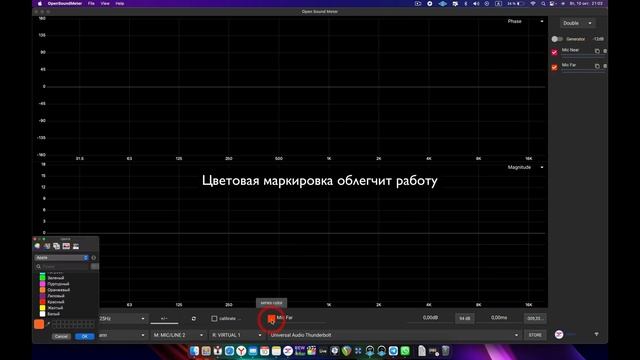Open the File menu
640x360 pixels.
(x=91, y=4)
